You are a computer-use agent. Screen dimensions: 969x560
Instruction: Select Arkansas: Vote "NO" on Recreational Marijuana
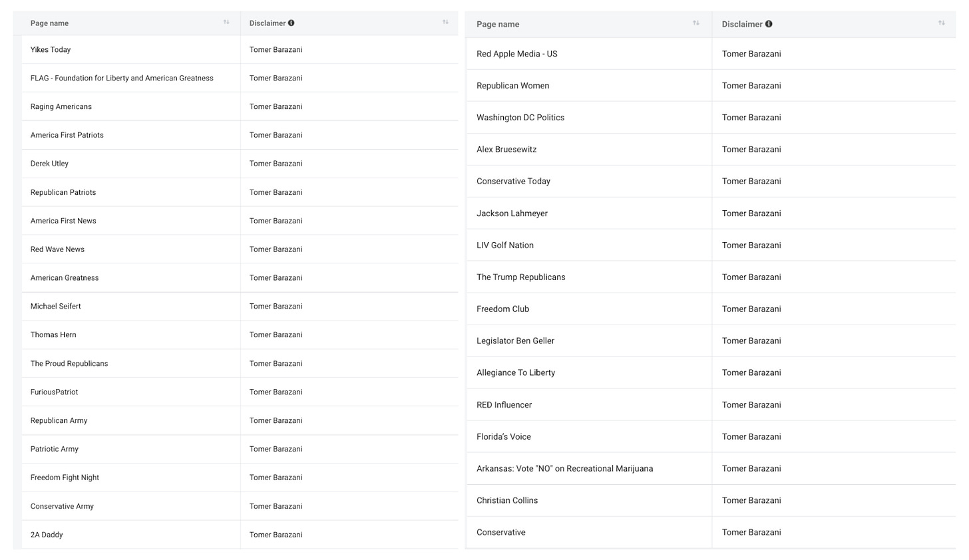click(565, 469)
